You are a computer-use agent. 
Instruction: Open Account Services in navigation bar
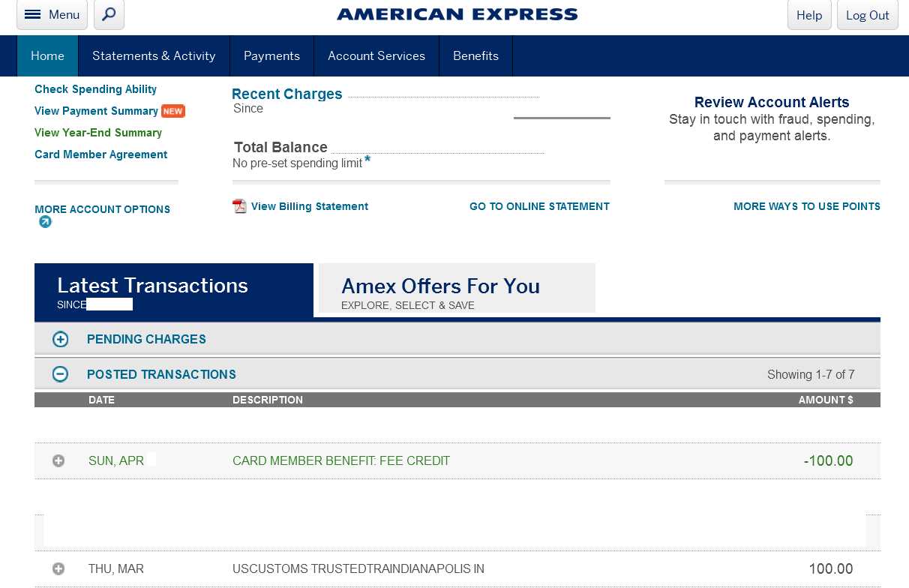pyautogui.click(x=376, y=56)
